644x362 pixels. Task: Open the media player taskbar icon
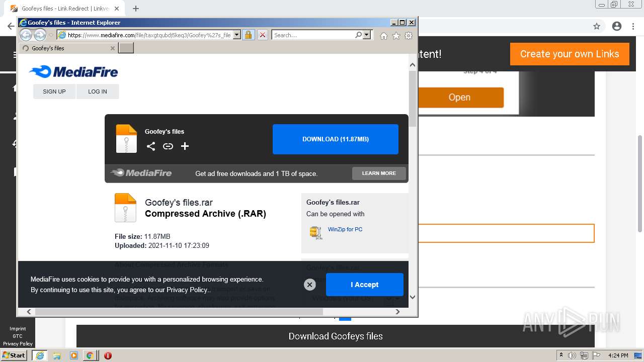coord(73,355)
